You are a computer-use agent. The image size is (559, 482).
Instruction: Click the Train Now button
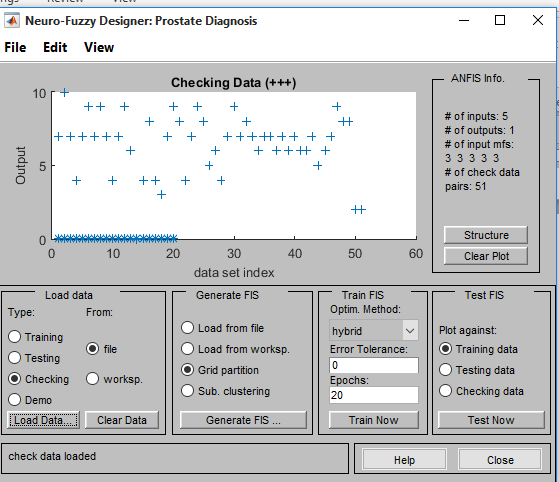374,420
